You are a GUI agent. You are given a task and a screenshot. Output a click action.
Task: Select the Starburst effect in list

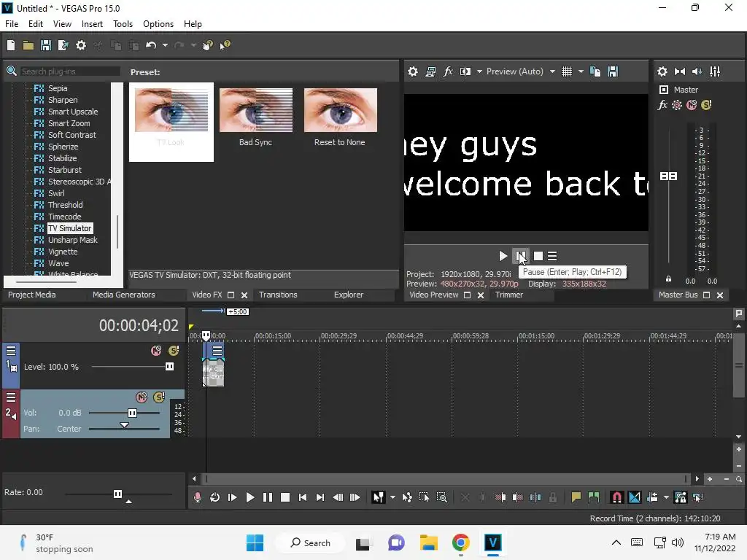point(65,170)
